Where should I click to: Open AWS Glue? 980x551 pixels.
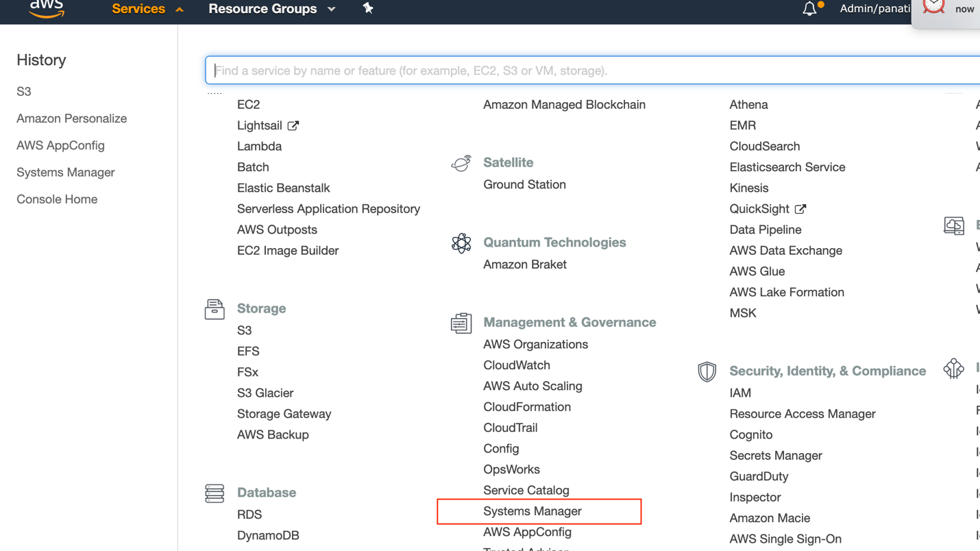click(x=757, y=271)
